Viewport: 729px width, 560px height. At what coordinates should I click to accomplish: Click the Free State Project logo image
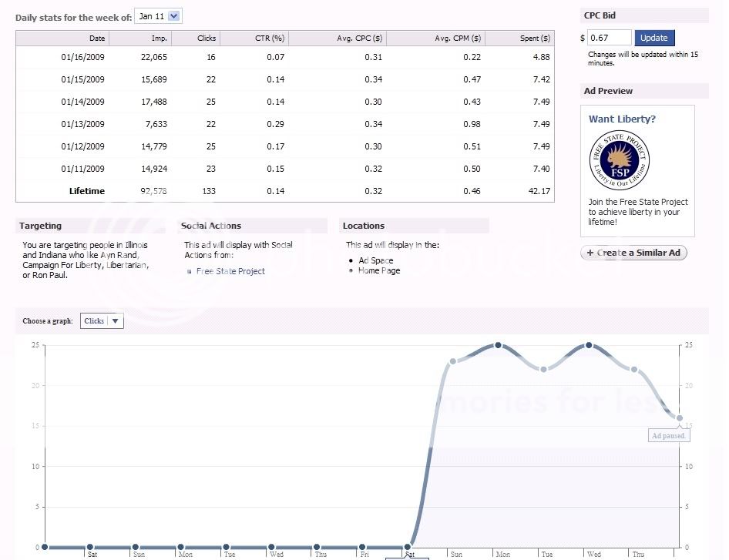[619, 160]
